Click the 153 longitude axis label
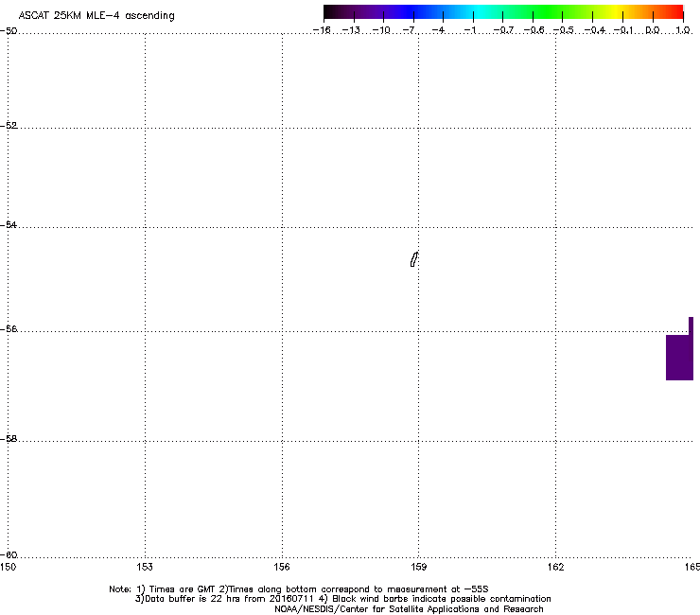700x615 pixels. (x=145, y=567)
